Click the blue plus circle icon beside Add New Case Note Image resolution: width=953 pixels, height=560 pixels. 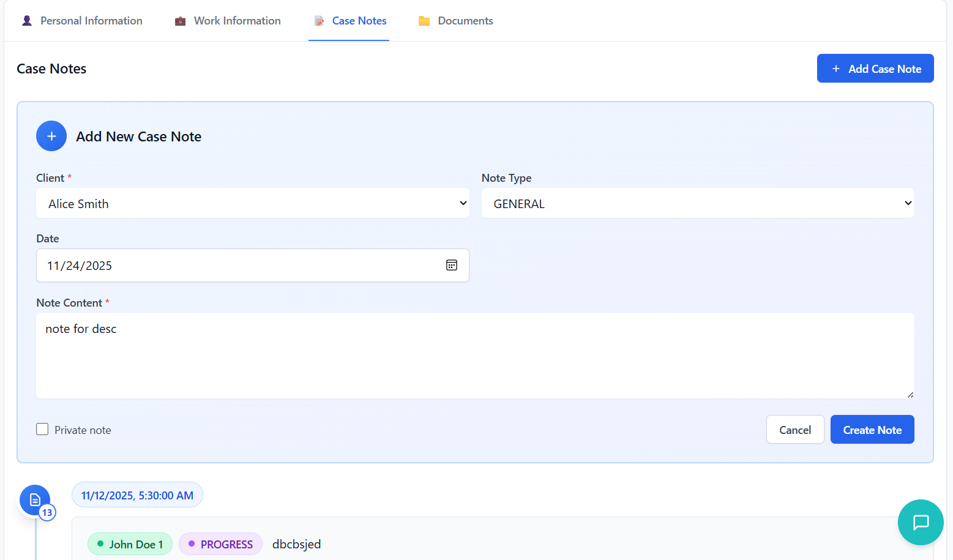pyautogui.click(x=51, y=136)
